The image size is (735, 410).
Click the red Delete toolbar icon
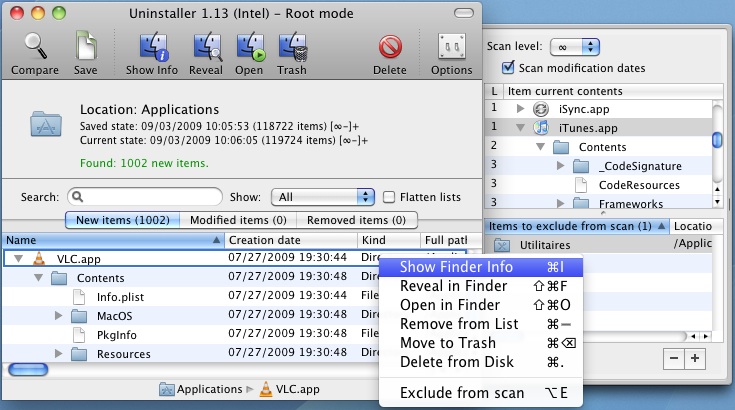pos(390,46)
